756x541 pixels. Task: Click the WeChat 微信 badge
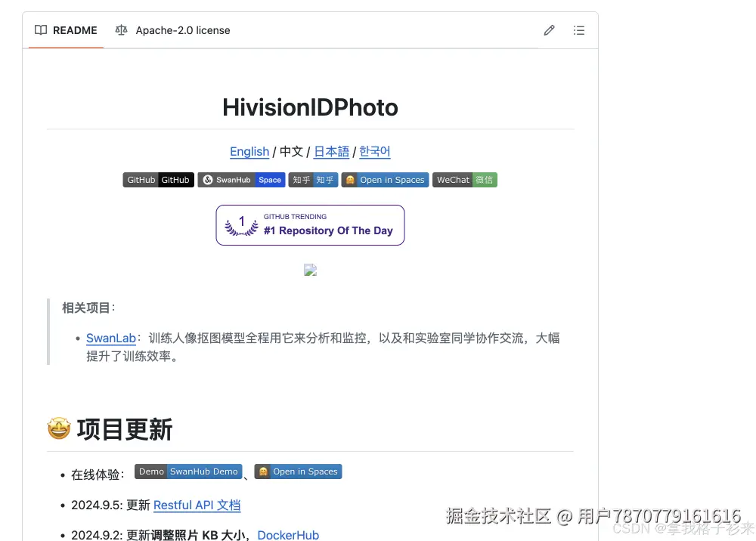tap(465, 180)
